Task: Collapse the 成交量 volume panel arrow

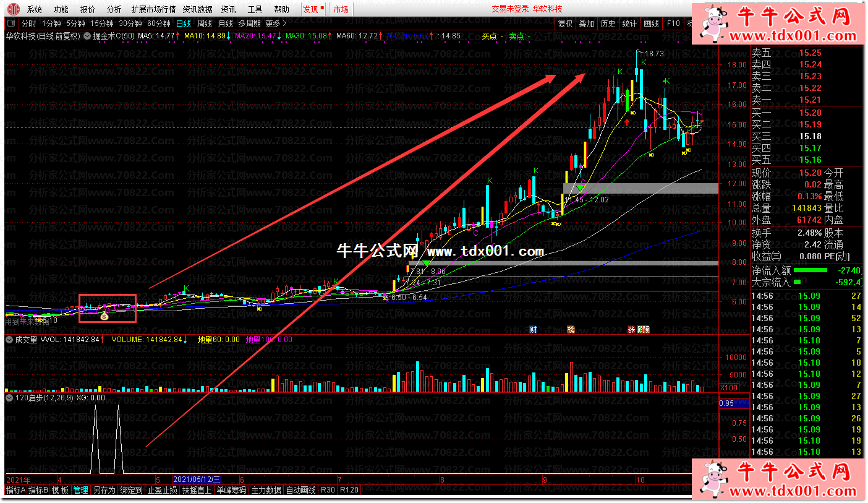Action: click(x=9, y=340)
